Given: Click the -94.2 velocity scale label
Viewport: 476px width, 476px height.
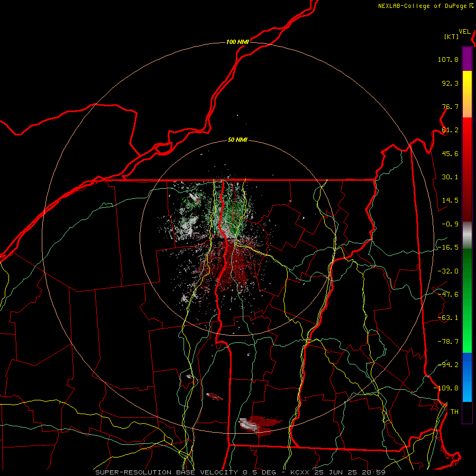Looking at the screenshot, I should tap(448, 365).
